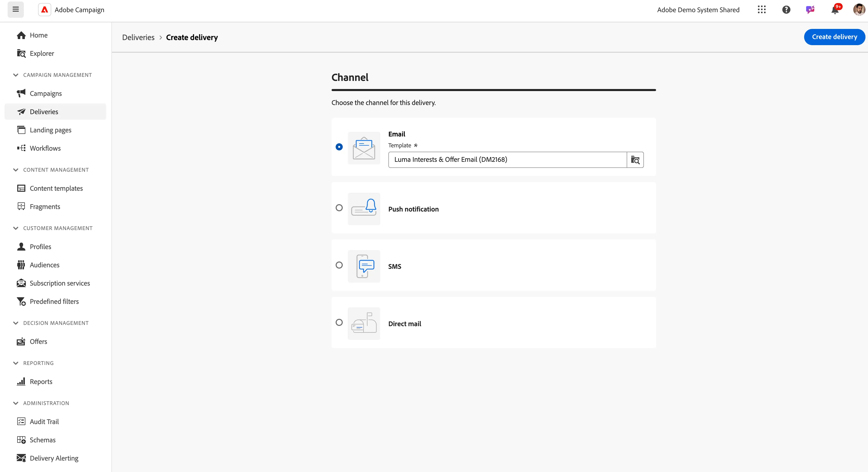Screen dimensions: 868x472
Task: Open the notifications bell
Action: click(835, 10)
